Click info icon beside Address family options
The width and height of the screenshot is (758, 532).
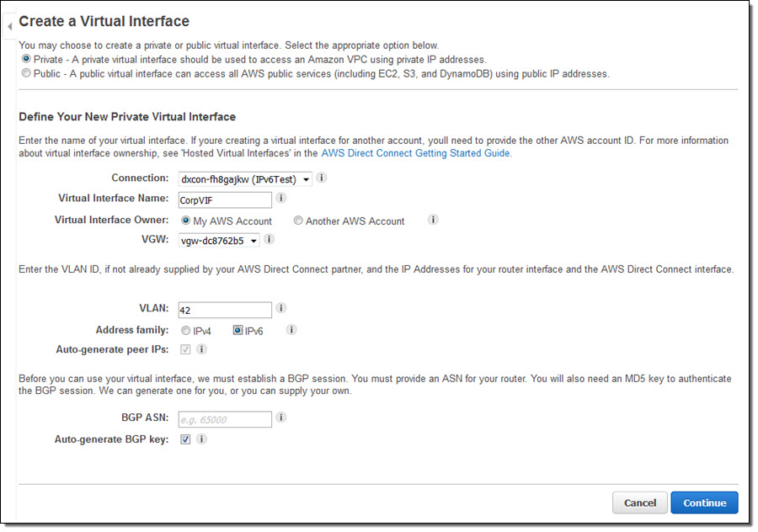click(291, 330)
